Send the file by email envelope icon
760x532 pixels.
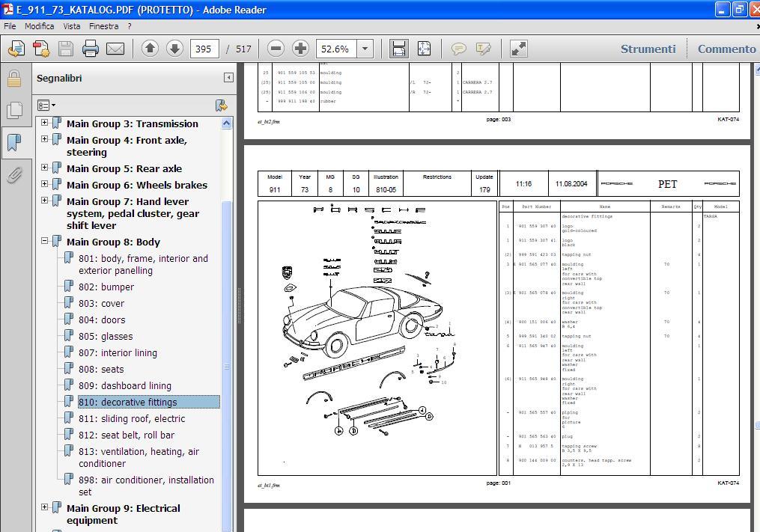click(x=115, y=49)
